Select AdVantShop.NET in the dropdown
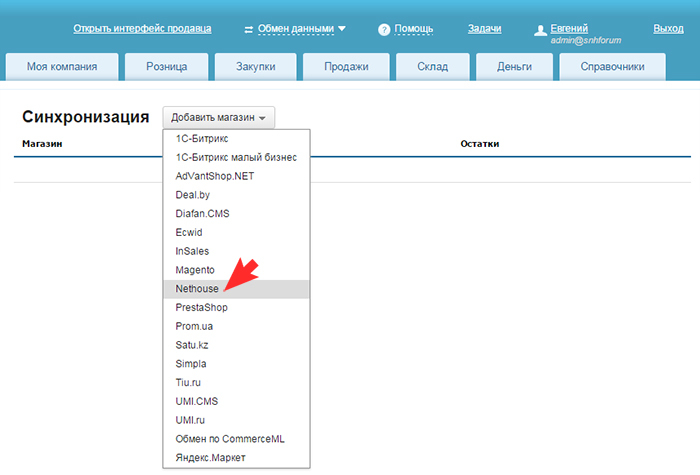The width and height of the screenshot is (700, 475). click(x=236, y=176)
